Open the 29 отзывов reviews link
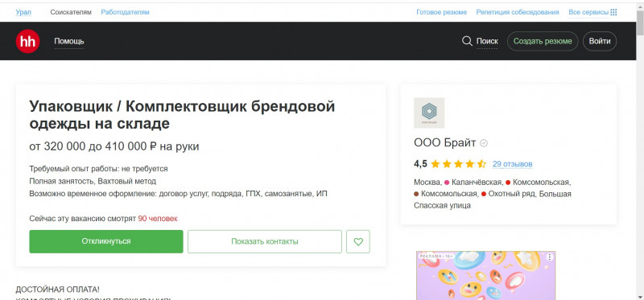The image size is (644, 300). [x=512, y=164]
